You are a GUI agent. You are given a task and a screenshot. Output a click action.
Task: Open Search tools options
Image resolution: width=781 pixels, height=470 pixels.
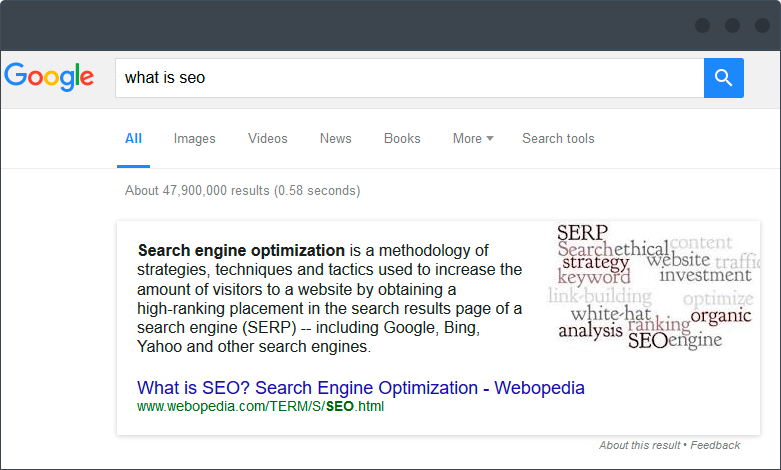(558, 138)
